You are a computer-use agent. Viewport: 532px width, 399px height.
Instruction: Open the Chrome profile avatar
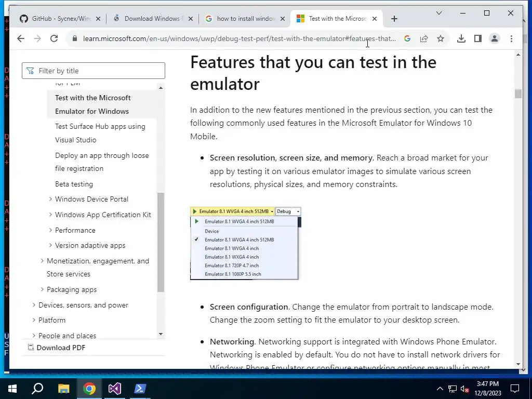tap(495, 38)
